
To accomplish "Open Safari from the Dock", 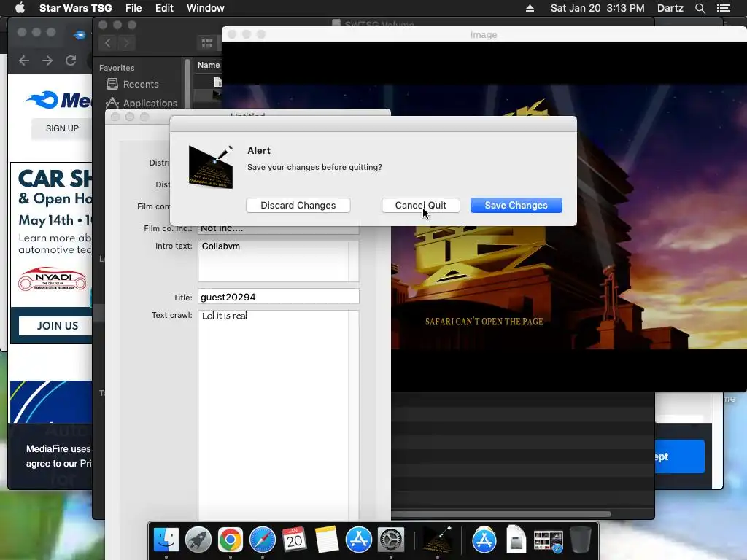I will pos(262,540).
